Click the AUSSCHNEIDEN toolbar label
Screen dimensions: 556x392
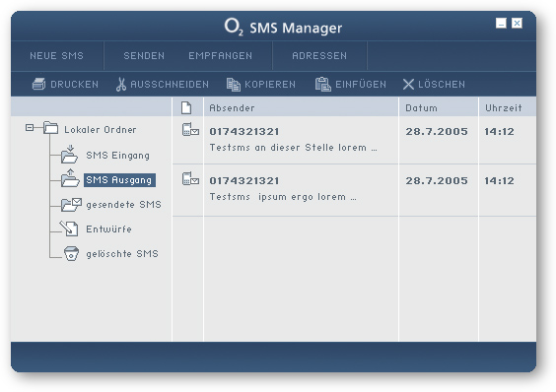[x=170, y=85]
